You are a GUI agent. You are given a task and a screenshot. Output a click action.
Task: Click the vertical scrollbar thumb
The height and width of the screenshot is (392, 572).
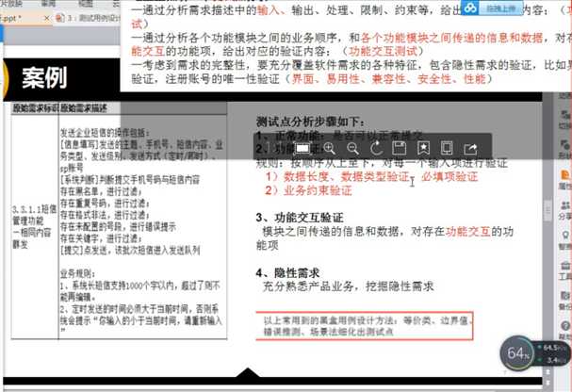pyautogui.click(x=547, y=210)
